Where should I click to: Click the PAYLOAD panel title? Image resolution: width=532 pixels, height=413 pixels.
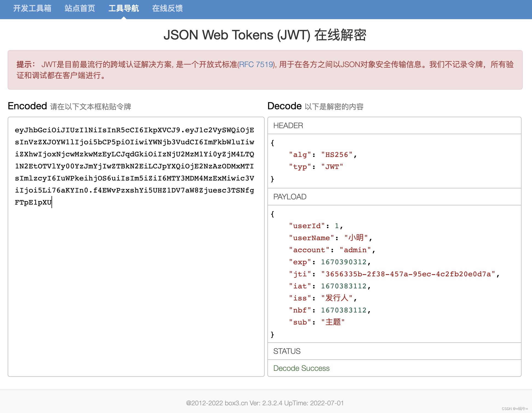tap(290, 197)
